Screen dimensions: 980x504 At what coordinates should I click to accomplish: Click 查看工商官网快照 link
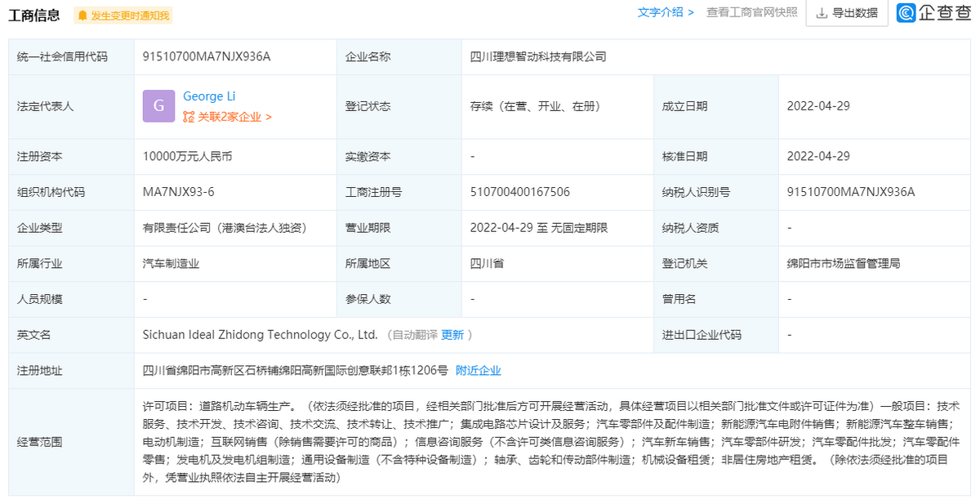tap(752, 12)
